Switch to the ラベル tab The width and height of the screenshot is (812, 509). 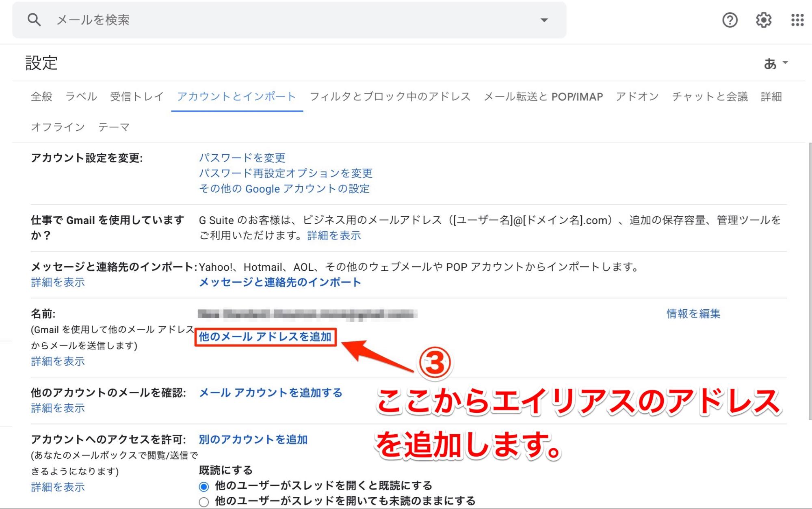click(81, 97)
